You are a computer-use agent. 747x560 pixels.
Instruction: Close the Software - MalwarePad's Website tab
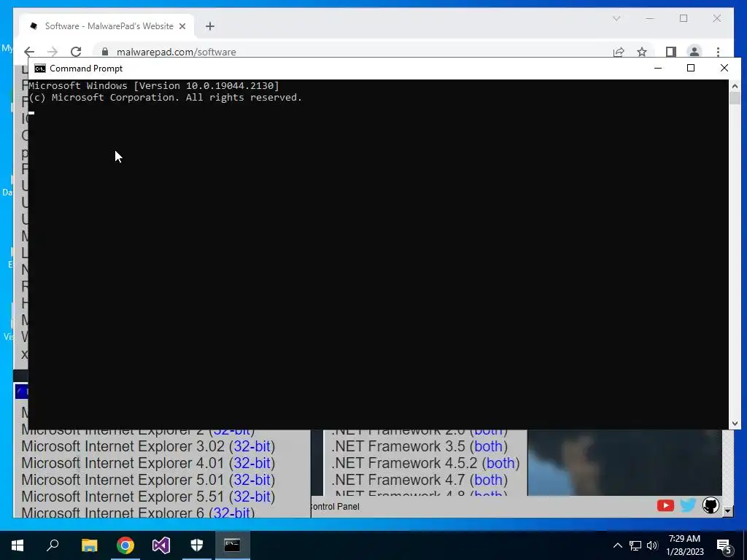point(182,26)
